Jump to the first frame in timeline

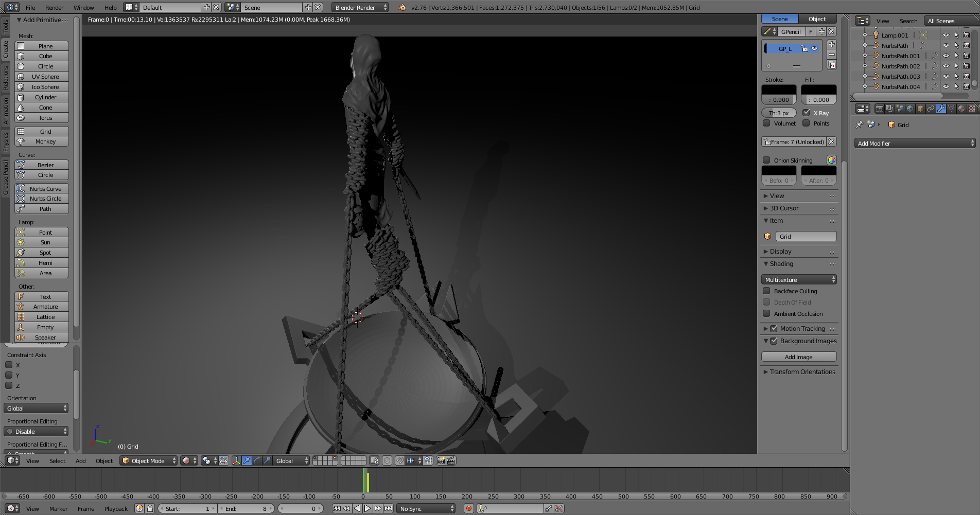tap(337, 508)
